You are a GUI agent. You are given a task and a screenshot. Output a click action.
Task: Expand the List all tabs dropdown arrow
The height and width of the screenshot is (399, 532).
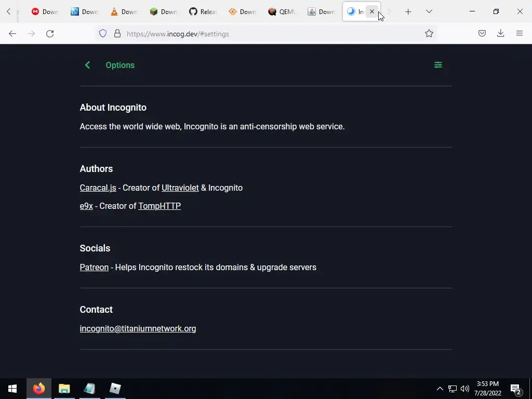pos(429,11)
